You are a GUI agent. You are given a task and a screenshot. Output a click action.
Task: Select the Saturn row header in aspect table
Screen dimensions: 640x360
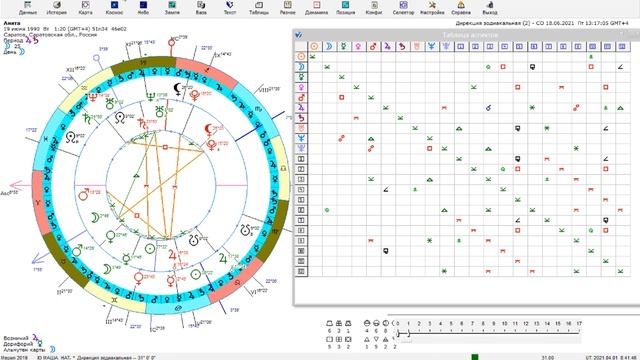tap(301, 118)
